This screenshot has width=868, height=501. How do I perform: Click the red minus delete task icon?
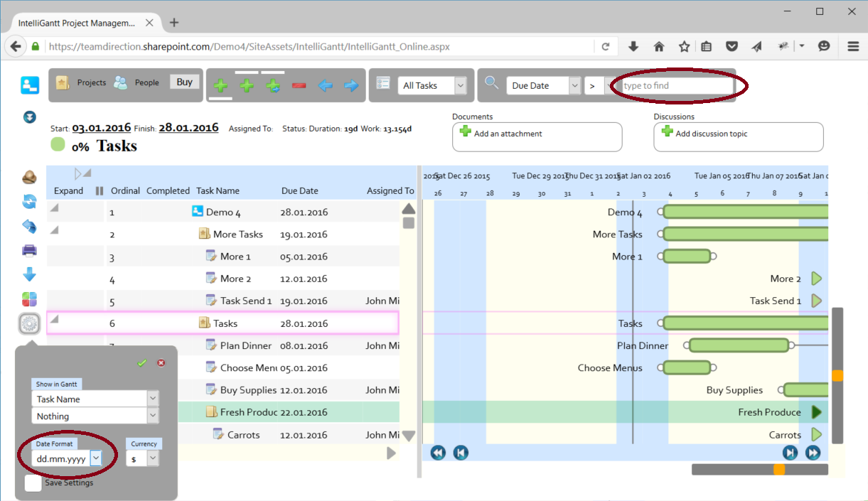click(299, 86)
